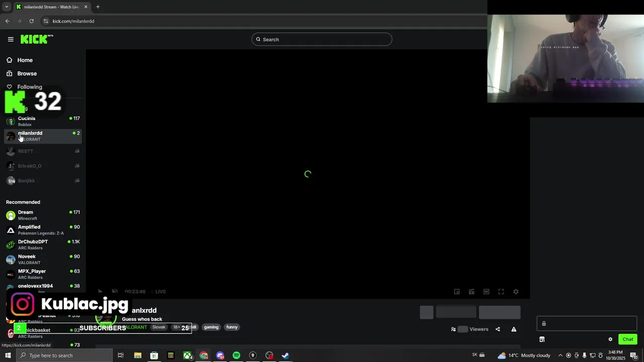Enter fullscreen on the stream player

tap(501, 292)
